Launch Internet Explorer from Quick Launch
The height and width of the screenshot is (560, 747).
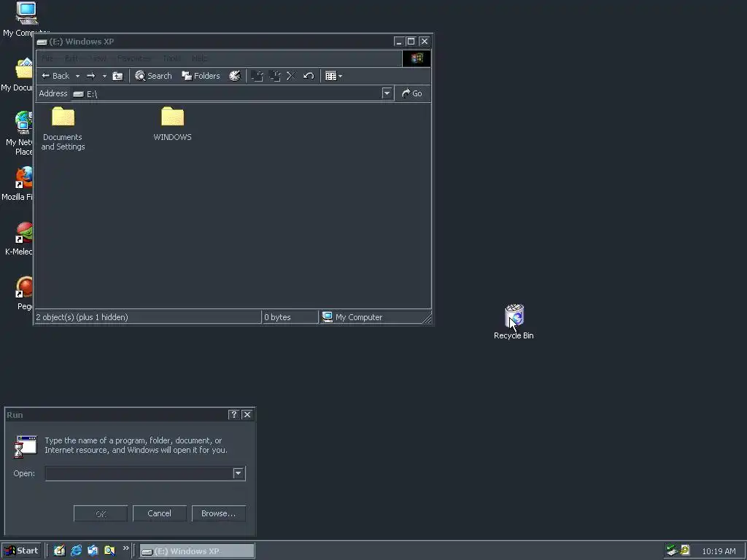click(76, 551)
